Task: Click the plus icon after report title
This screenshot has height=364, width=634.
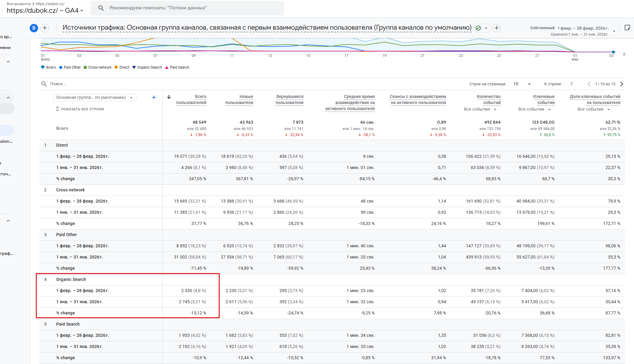Action: [496, 28]
